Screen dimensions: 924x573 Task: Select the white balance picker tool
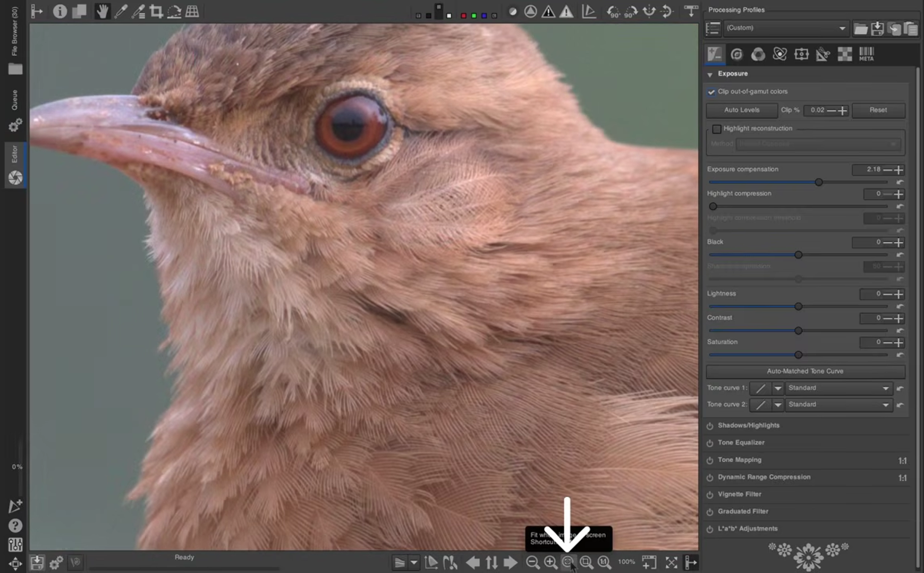click(121, 11)
